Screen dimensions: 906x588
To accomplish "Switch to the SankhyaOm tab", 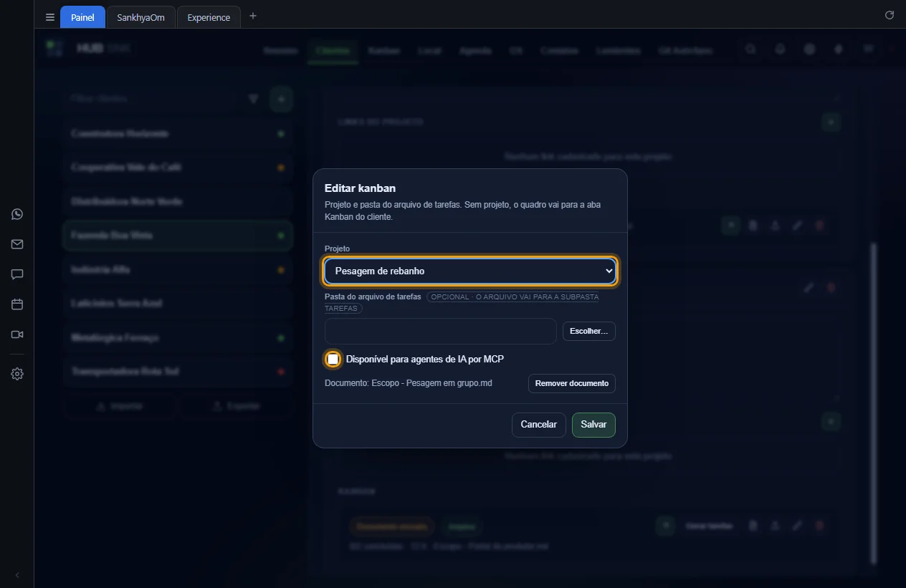I will (x=140, y=17).
